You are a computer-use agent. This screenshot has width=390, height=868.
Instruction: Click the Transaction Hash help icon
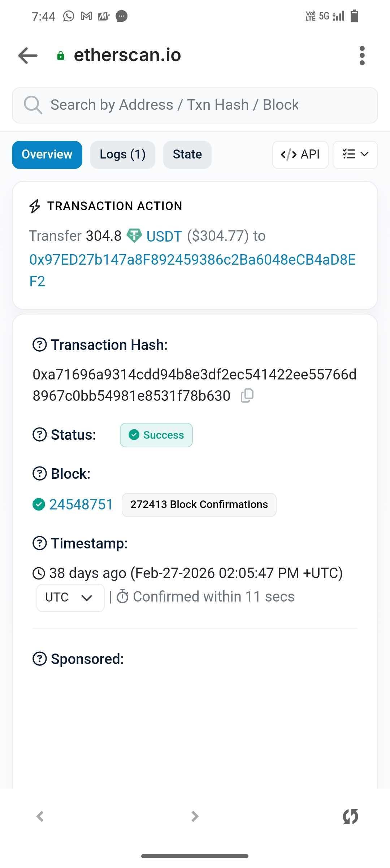click(40, 345)
